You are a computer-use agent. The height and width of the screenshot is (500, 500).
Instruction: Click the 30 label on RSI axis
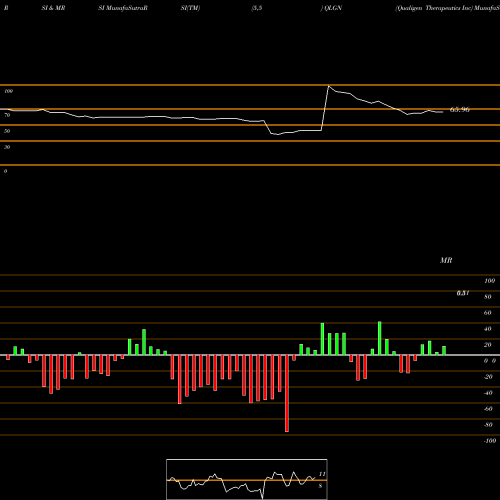[7, 147]
